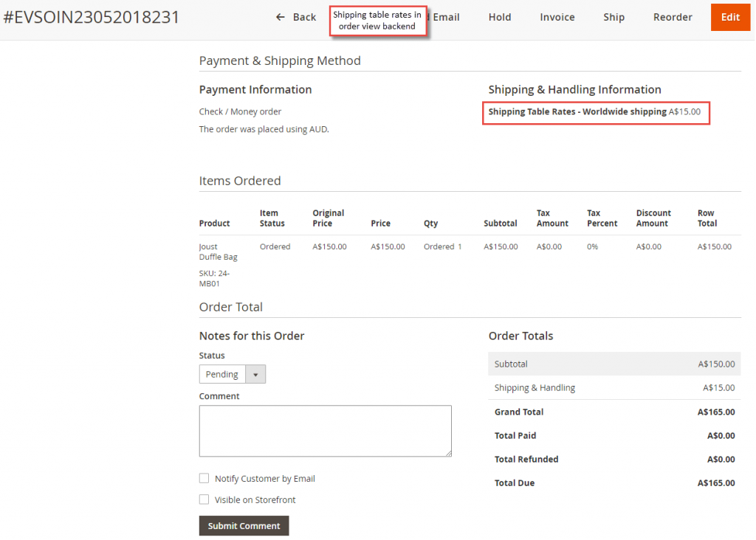Screen dimensions: 756x540
Task: Click Reorder in the action bar
Action: (673, 16)
